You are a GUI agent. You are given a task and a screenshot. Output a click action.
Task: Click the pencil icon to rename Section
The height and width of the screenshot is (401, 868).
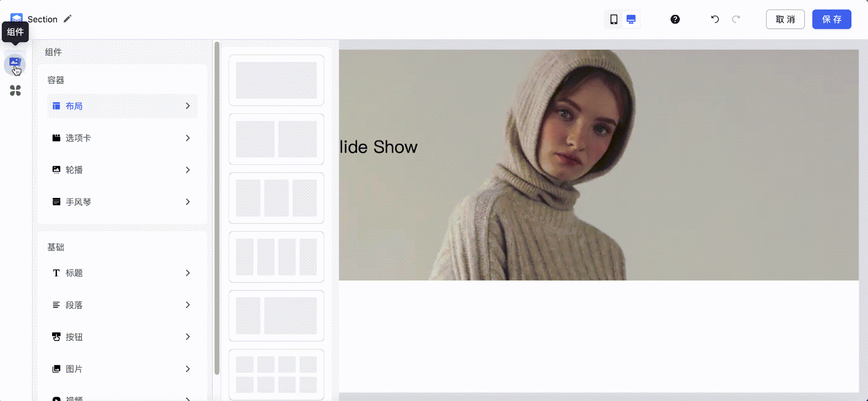[67, 19]
